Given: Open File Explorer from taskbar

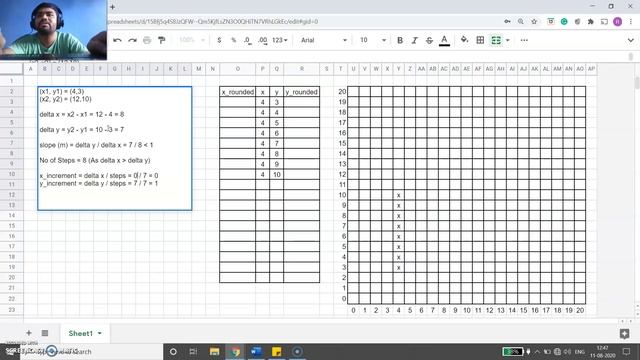Looking at the screenshot, I should pos(214,351).
